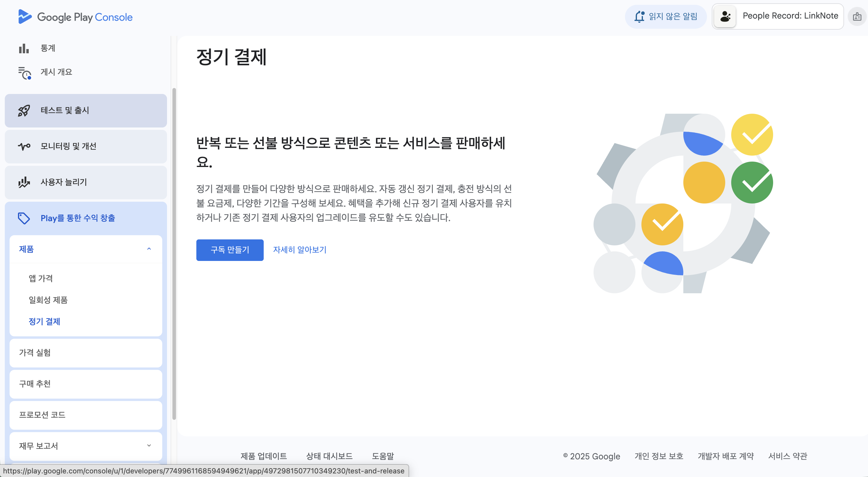This screenshot has height=477, width=868.
Task: Click the 통계 bar chart icon
Action: pyautogui.click(x=24, y=48)
